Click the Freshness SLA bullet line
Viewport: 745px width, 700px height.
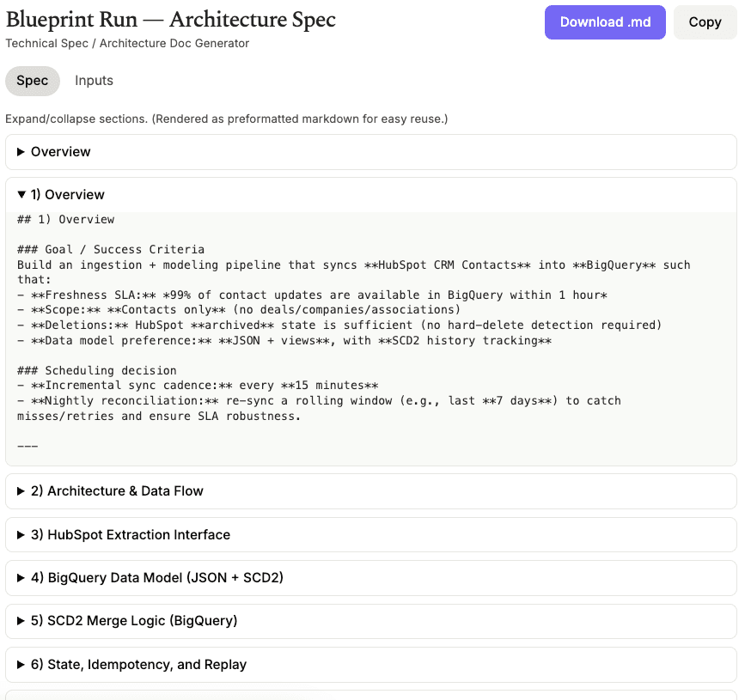click(x=312, y=295)
